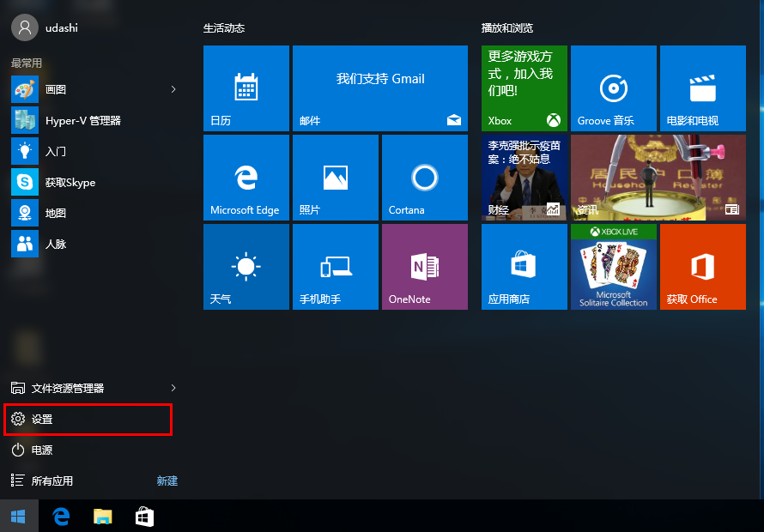Open the 资讯 news live tile
This screenshot has width=764, height=532.
658,178
